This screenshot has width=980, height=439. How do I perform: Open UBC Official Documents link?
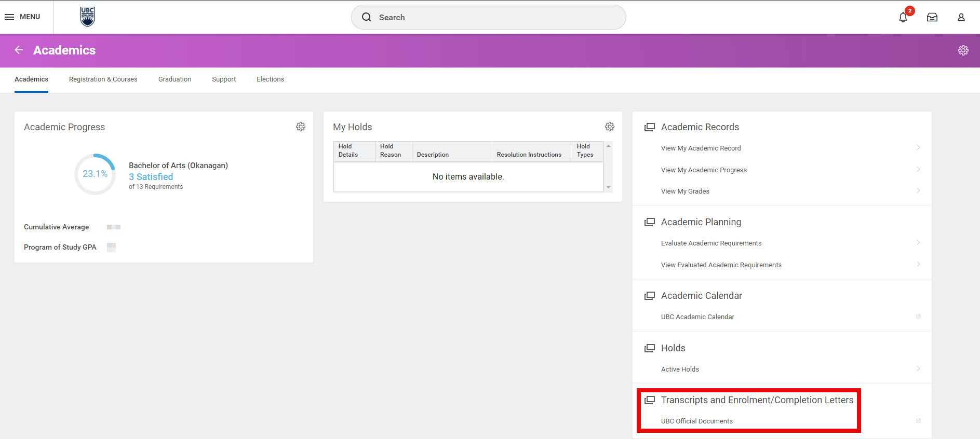point(696,421)
